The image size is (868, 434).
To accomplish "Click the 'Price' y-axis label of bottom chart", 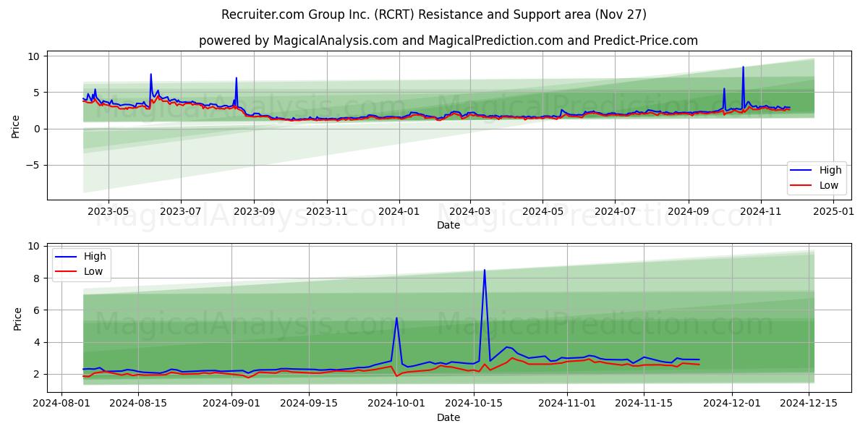I will [18, 318].
